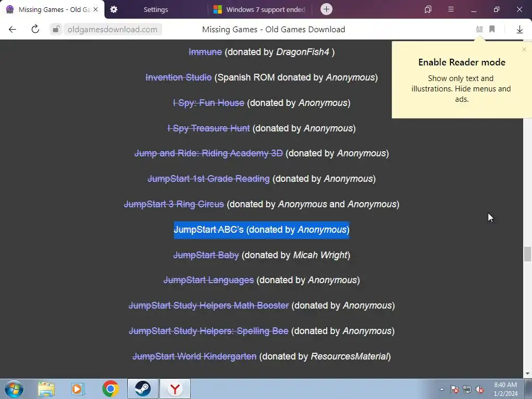
Task: Open the Windows Start menu
Action: (14, 389)
